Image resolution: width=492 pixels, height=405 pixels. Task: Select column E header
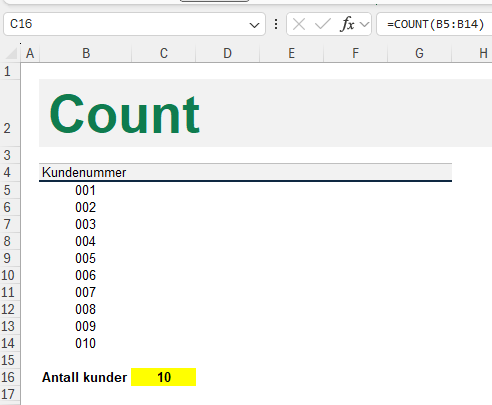[x=291, y=53]
